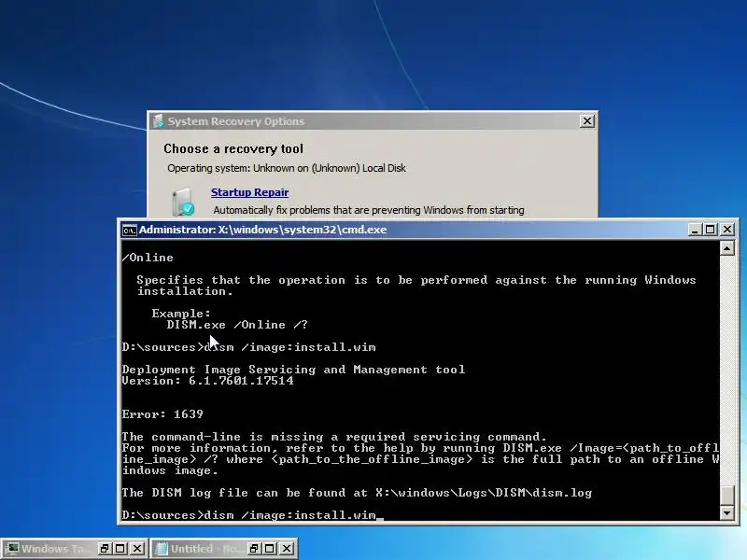Click the minimized Windows Task window icon
The height and width of the screenshot is (560, 747).
[x=12, y=549]
